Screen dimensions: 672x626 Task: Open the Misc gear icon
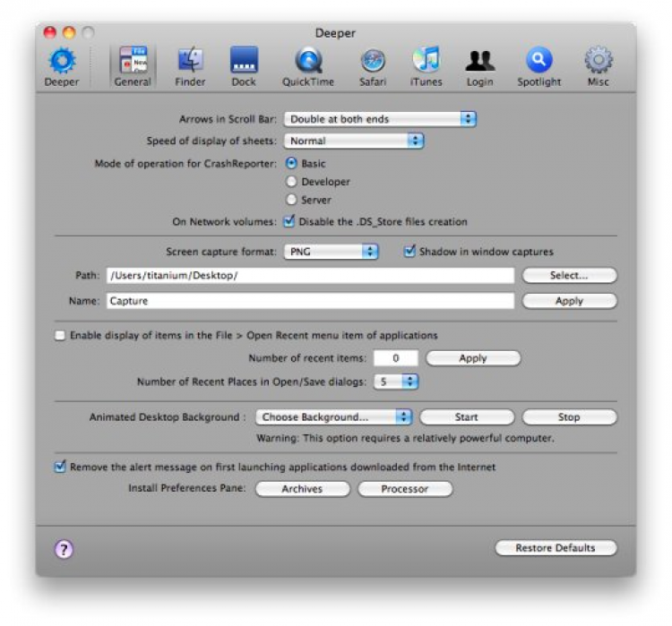pos(599,66)
